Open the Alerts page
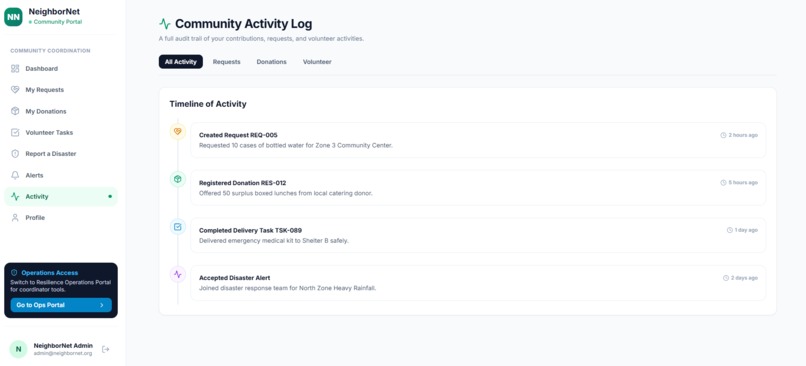The height and width of the screenshot is (366, 806). coord(61,175)
